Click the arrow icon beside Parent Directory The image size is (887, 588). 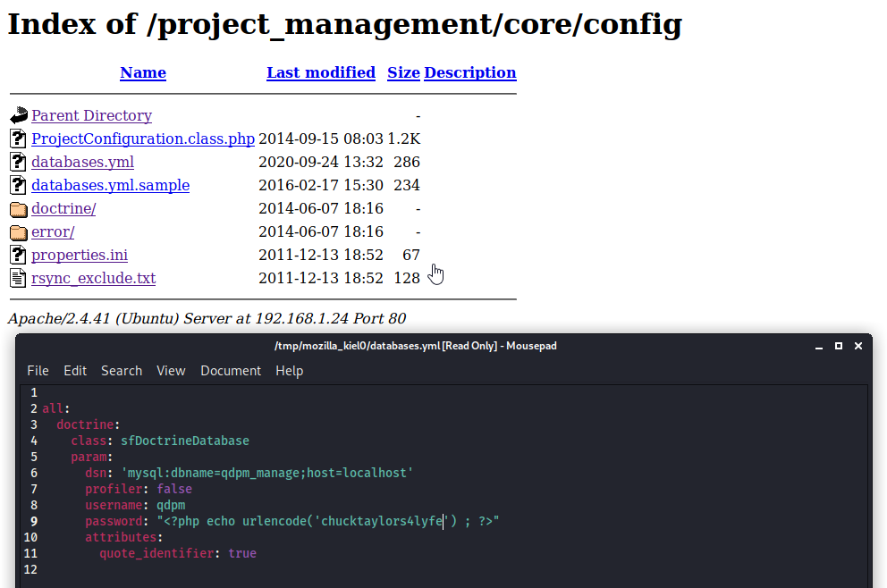click(18, 115)
